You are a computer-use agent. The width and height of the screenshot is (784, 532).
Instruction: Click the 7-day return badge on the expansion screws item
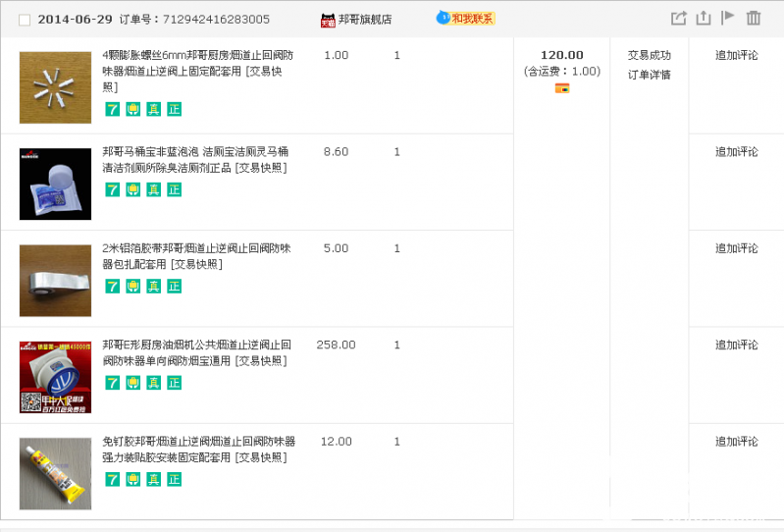coord(113,109)
